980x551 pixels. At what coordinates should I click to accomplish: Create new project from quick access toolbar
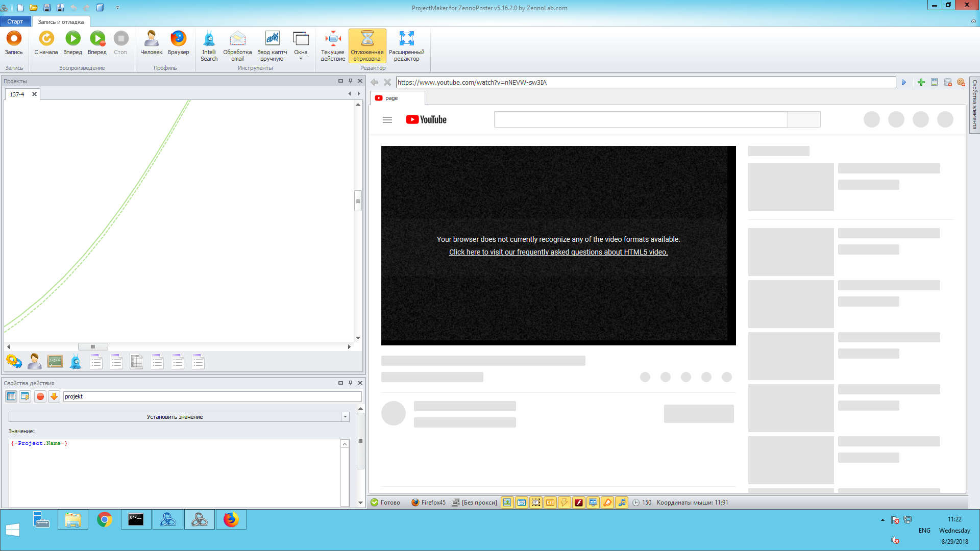point(20,8)
